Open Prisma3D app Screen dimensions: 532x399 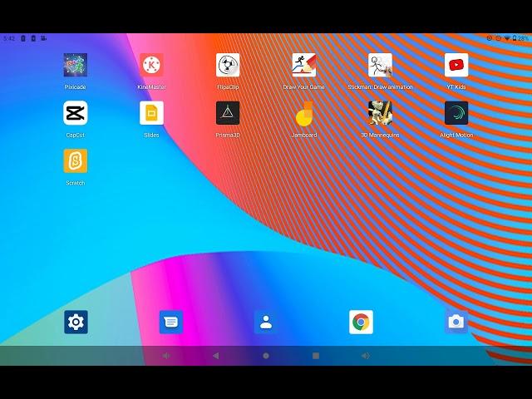228,113
